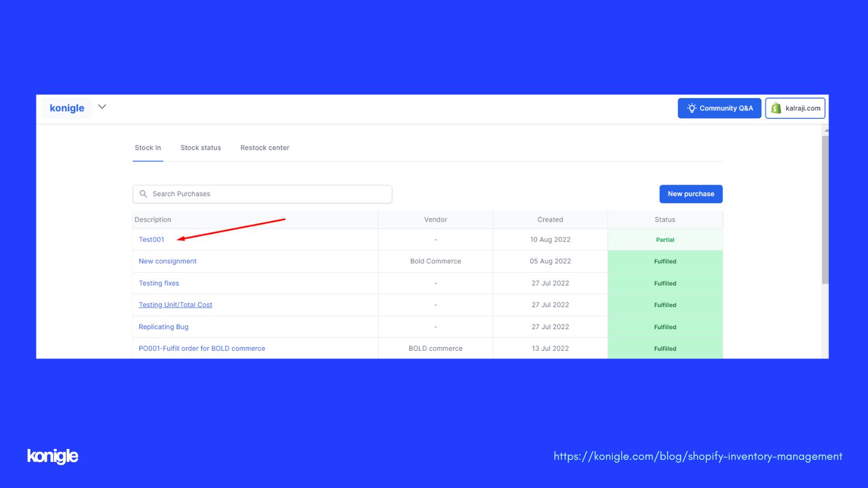
Task: Open the Testing fixes purchase
Action: click(x=159, y=283)
